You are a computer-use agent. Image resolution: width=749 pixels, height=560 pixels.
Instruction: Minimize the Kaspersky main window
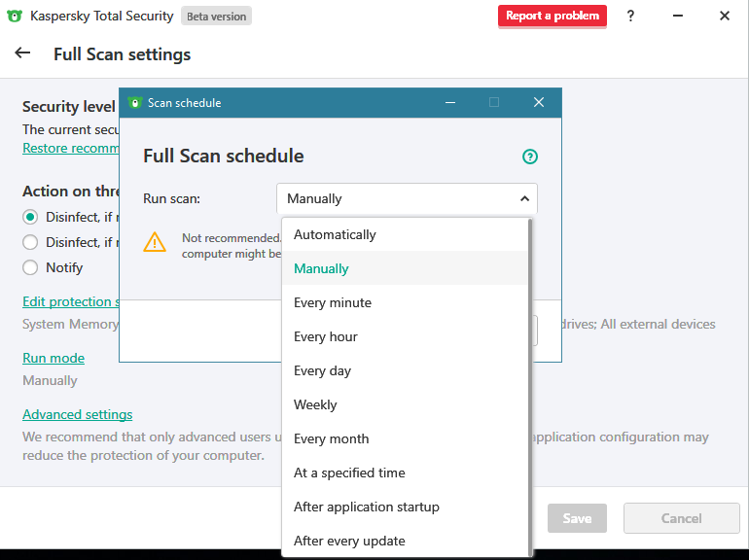pos(677,16)
